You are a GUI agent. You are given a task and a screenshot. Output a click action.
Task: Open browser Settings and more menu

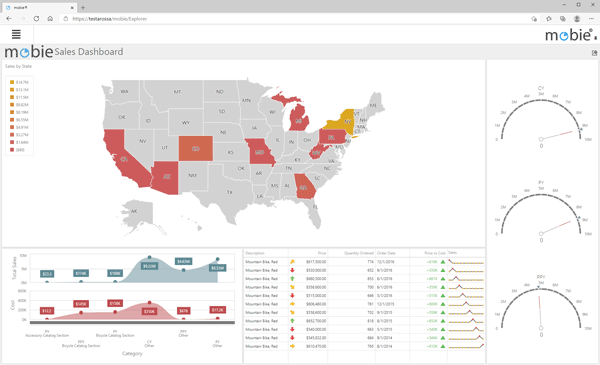tap(591, 19)
